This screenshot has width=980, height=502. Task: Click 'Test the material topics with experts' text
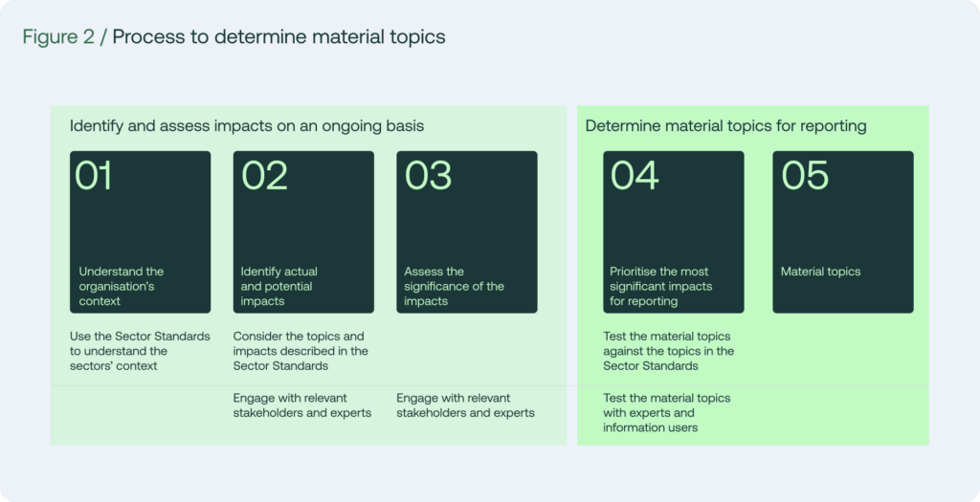coord(667,413)
